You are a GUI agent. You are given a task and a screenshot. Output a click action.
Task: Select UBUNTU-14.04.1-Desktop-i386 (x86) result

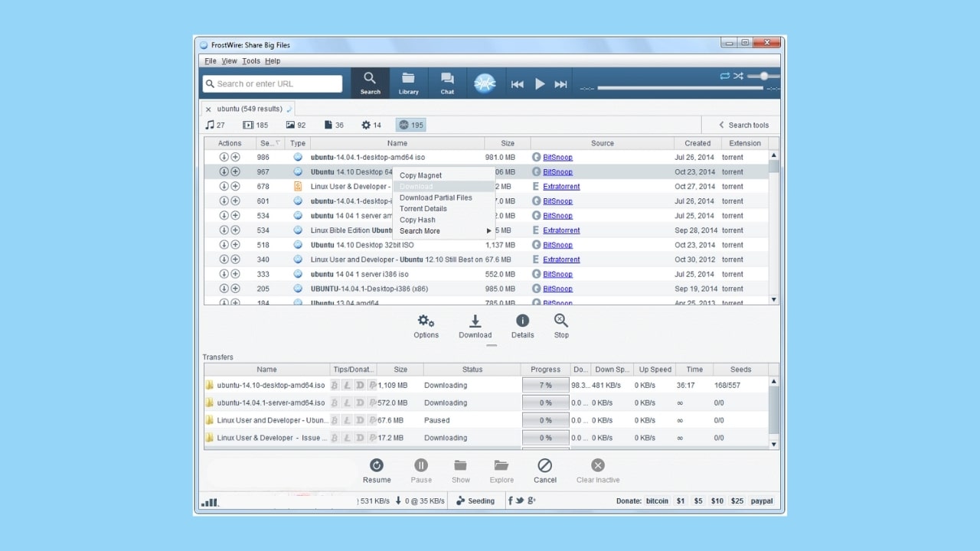tap(486, 289)
